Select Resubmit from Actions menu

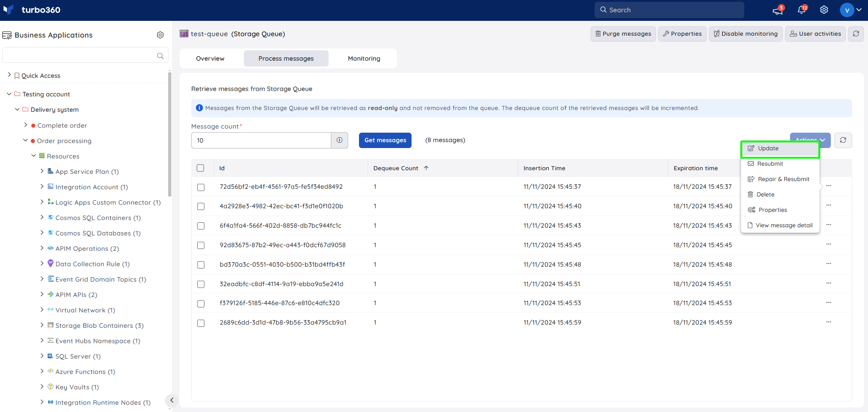780,164
